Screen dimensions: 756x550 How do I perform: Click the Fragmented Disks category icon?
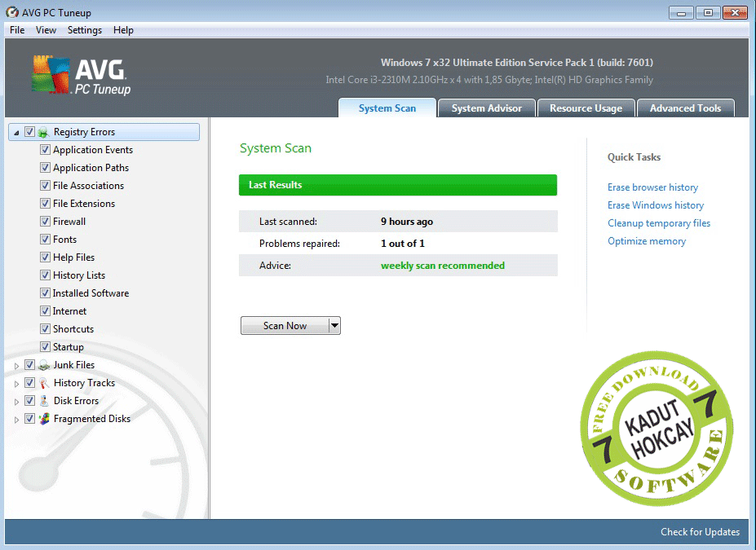(44, 419)
